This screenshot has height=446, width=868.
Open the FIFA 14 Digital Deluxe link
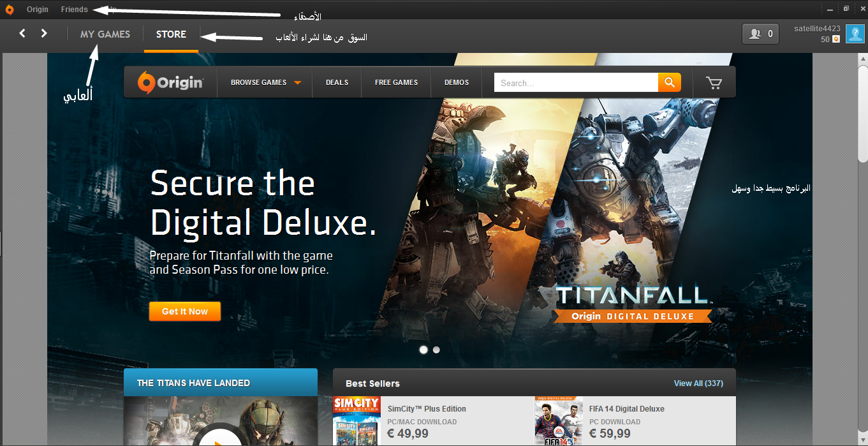click(x=627, y=409)
